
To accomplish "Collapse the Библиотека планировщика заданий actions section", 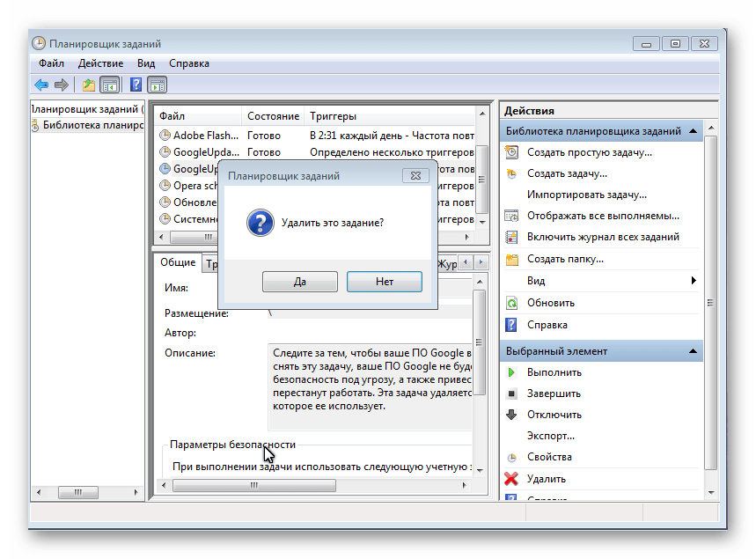I will (694, 131).
